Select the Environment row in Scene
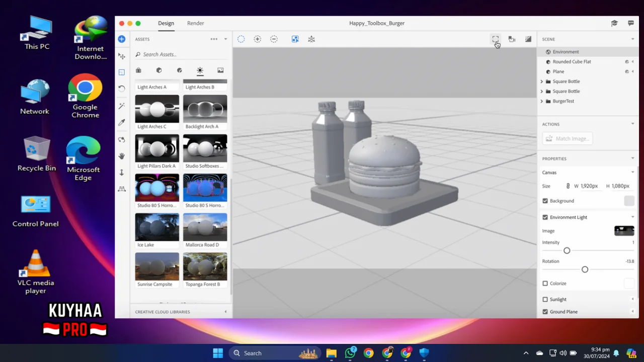Image resolution: width=644 pixels, height=362 pixels. click(x=588, y=52)
